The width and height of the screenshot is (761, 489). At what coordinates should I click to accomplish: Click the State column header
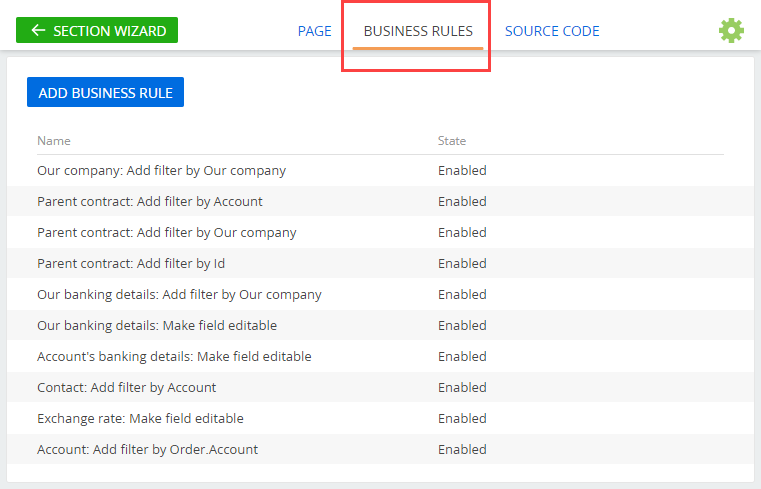pyautogui.click(x=452, y=141)
